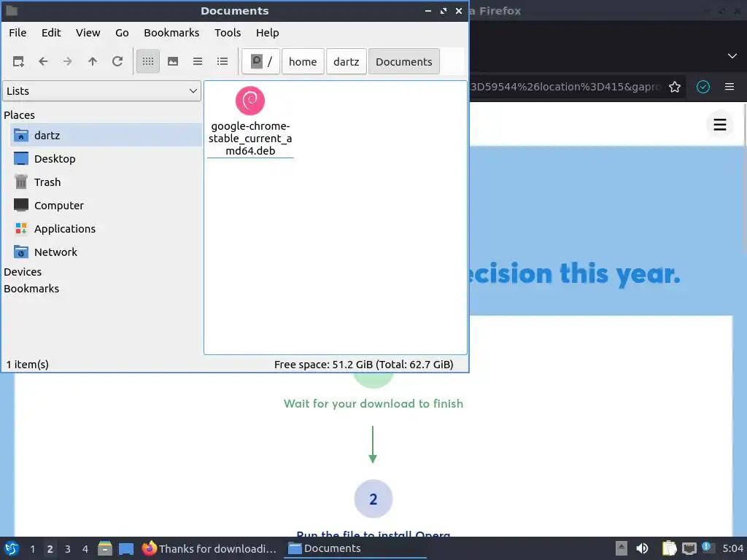Navigate to dartz path segment
Viewport: 747px width, 560px height.
(x=347, y=61)
